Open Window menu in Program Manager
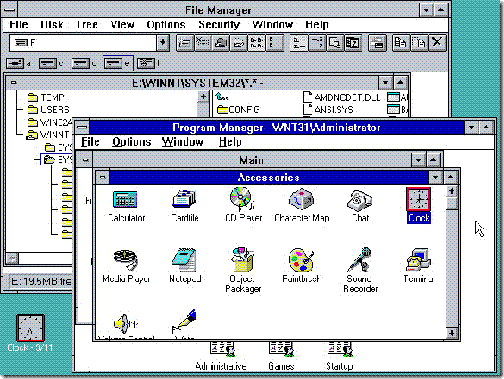Screen dimensions: 504x379 tap(182, 142)
